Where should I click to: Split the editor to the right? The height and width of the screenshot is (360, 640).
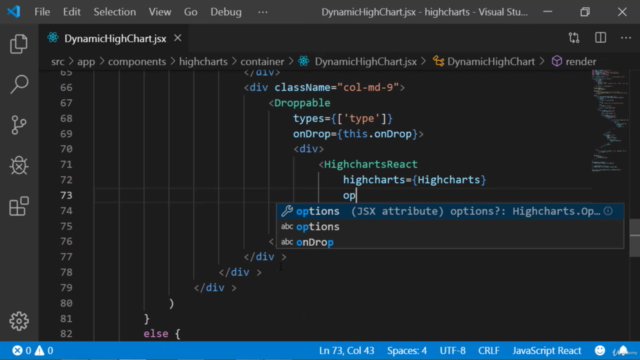[600, 38]
